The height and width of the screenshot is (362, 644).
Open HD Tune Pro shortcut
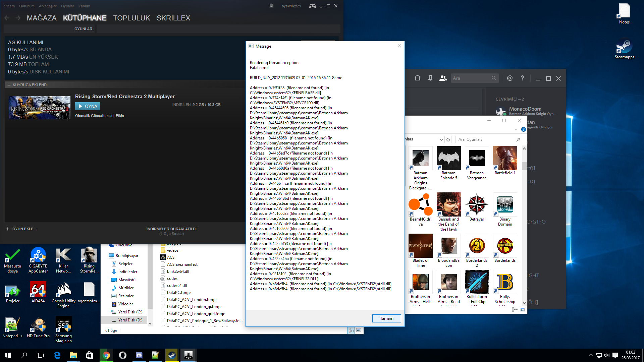pos(38,327)
